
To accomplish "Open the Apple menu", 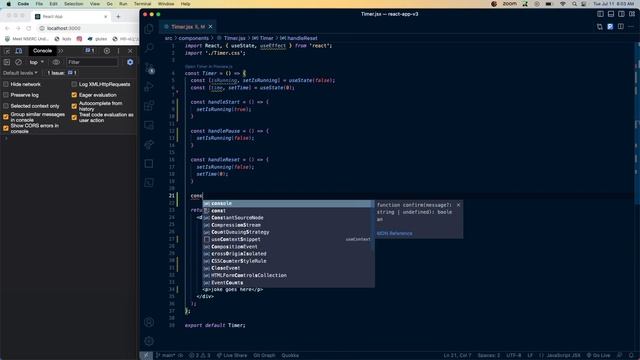I will pos(8,4).
